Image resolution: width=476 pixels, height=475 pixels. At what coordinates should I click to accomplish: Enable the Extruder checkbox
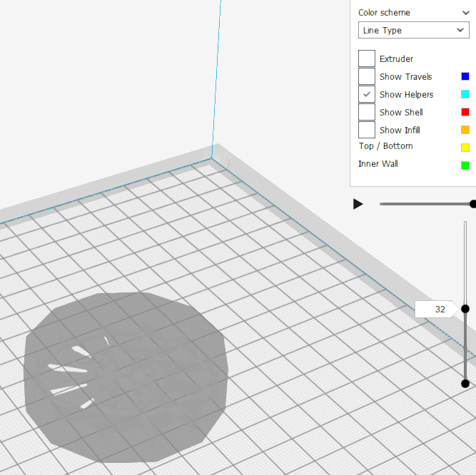point(366,58)
